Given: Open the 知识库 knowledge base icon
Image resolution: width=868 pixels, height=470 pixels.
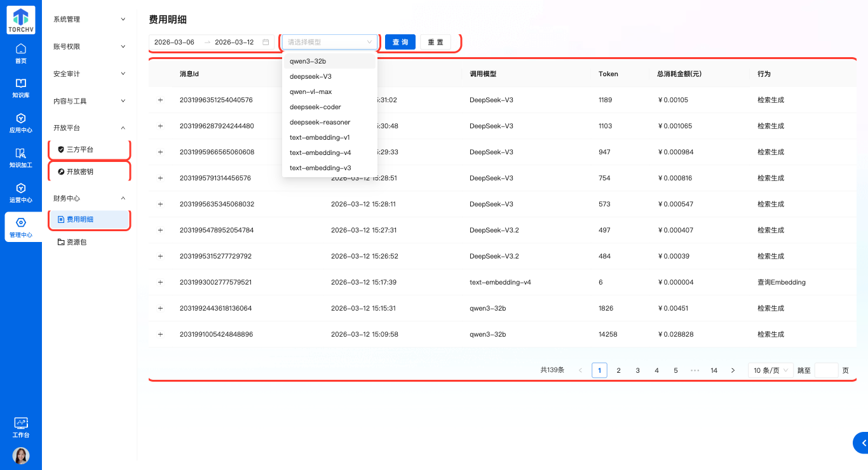Looking at the screenshot, I should coord(21,88).
